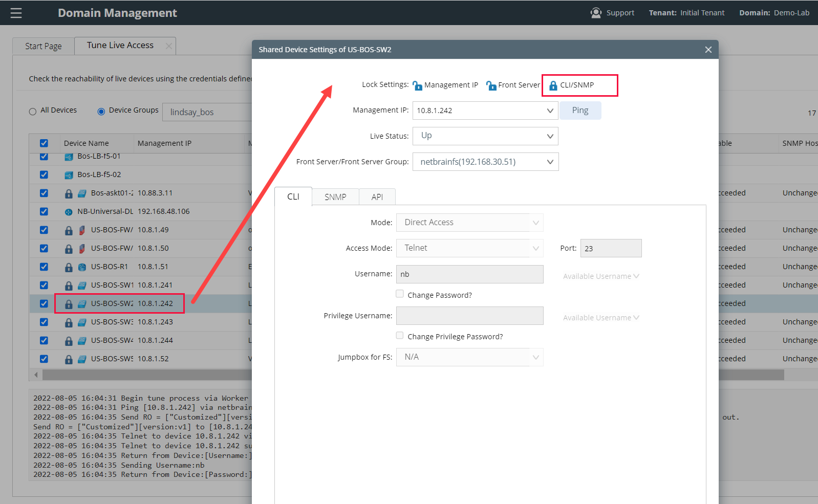
Task: Click the firewall icon on the 10.8.1.50 row
Action: pyautogui.click(x=82, y=249)
